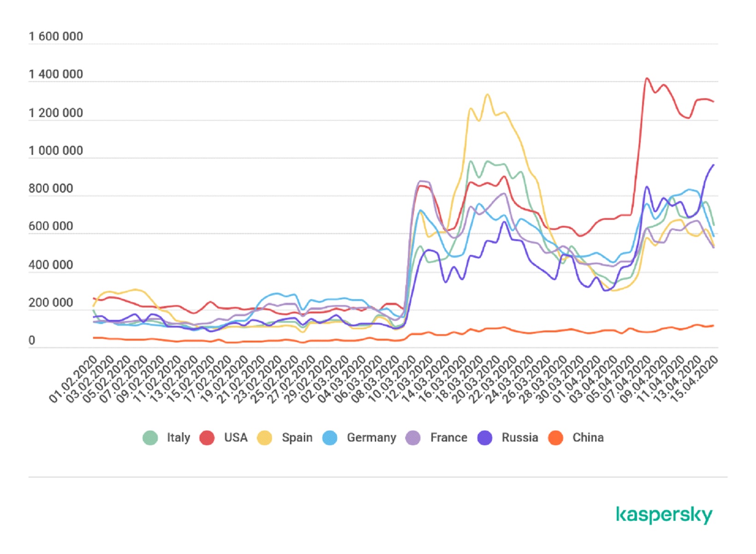Select the China legend label
The image size is (756, 554).
tap(588, 437)
